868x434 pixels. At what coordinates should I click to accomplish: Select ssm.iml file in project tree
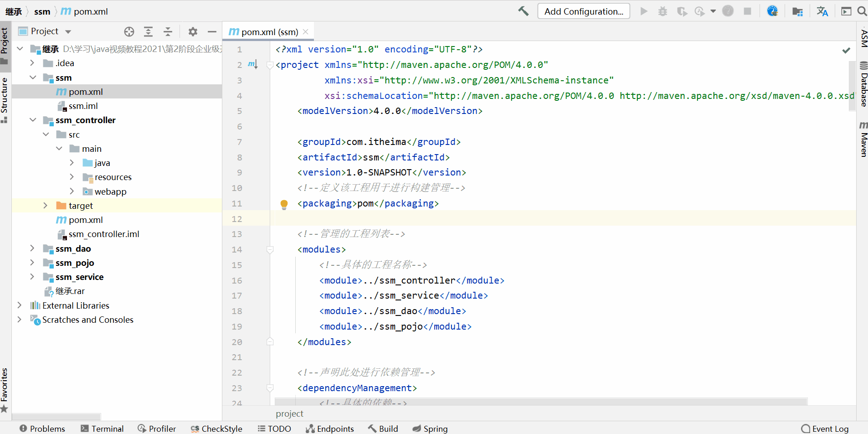(83, 106)
